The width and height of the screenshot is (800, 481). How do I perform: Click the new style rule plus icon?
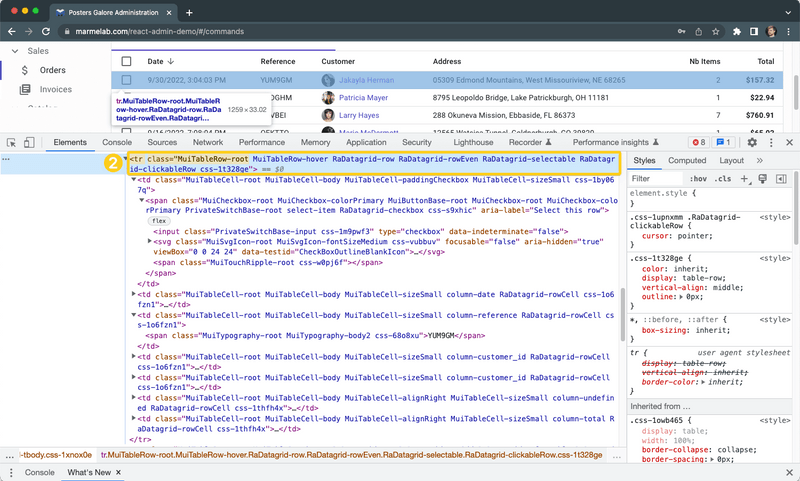pyautogui.click(x=745, y=179)
